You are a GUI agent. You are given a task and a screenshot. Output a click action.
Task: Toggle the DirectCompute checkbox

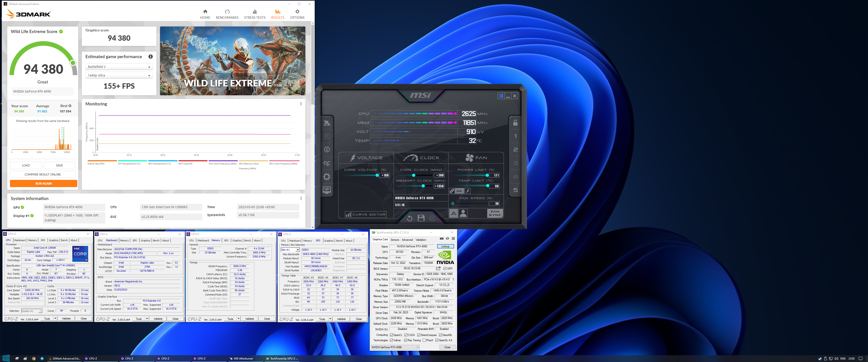pos(418,335)
